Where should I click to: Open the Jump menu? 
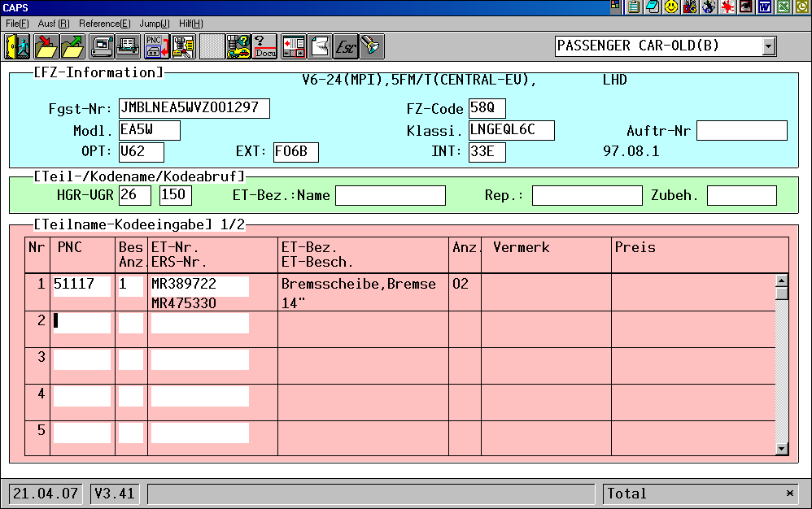tap(155, 24)
